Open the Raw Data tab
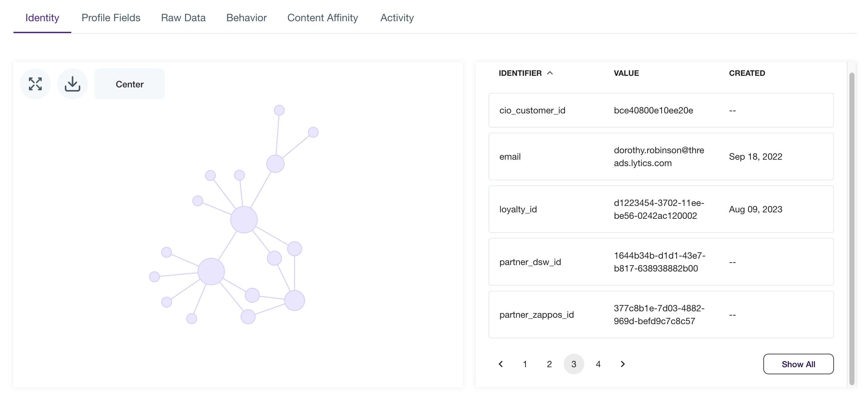The height and width of the screenshot is (399, 868). pyautogui.click(x=183, y=18)
